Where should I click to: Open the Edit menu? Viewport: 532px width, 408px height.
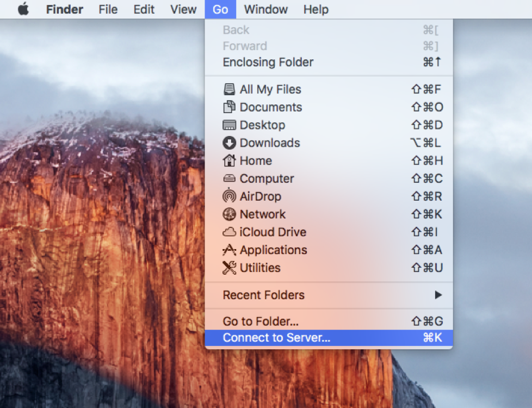point(144,9)
